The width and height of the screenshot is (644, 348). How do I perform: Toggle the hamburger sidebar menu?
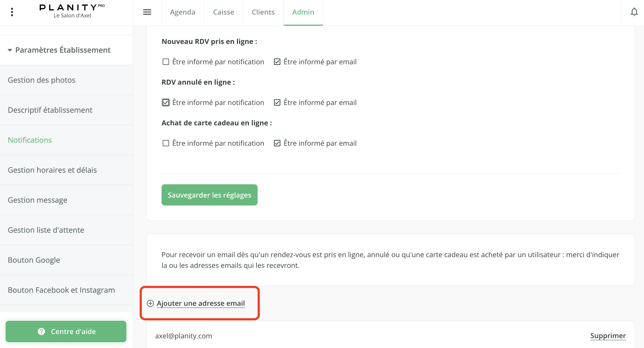coord(147,12)
